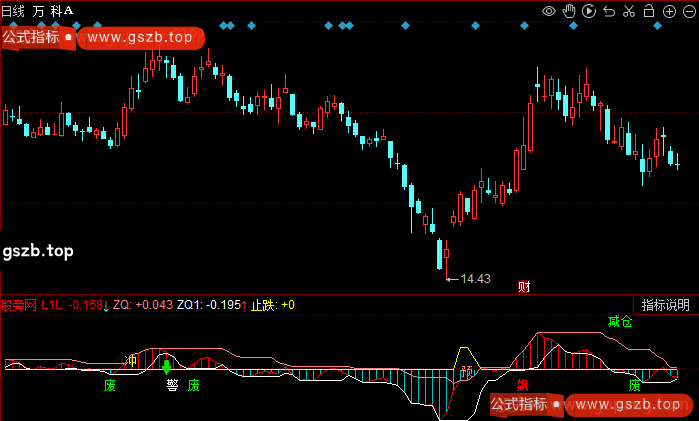Click the 日线 daily period label
Screen dimensions: 699x421
[13, 10]
